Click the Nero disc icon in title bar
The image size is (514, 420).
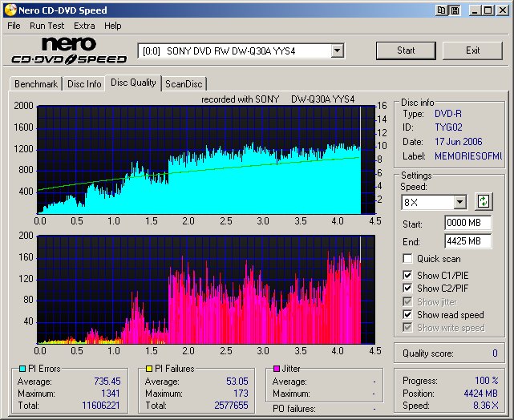pyautogui.click(x=10, y=10)
